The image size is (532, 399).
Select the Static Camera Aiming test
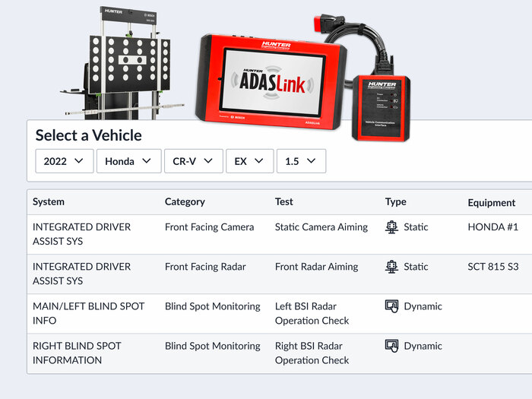point(321,227)
